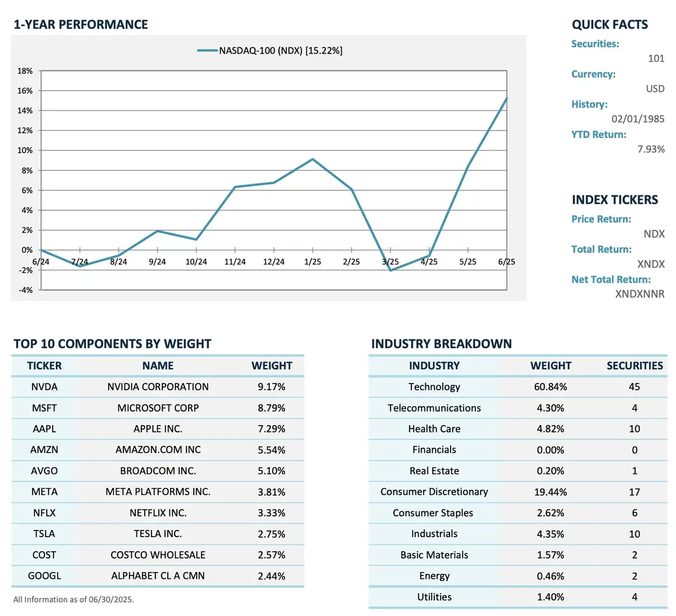Select Tesla's weight '2.75%'
This screenshot has height=616, width=676.
click(272, 534)
